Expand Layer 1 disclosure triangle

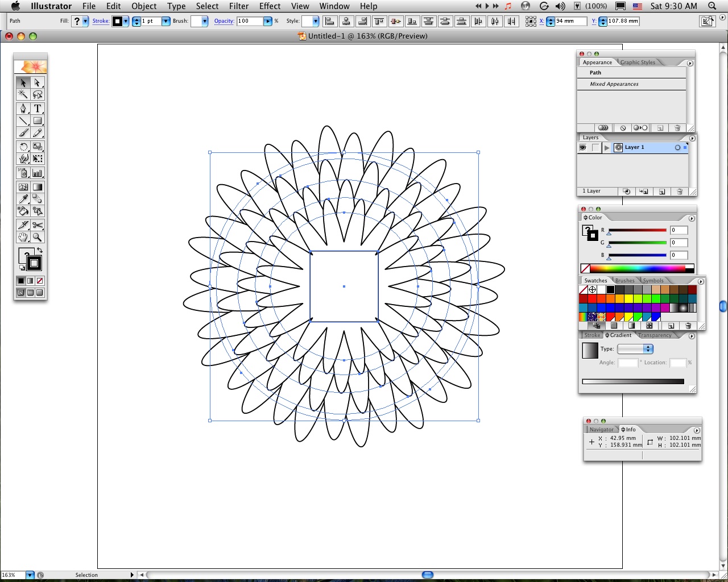pos(607,147)
